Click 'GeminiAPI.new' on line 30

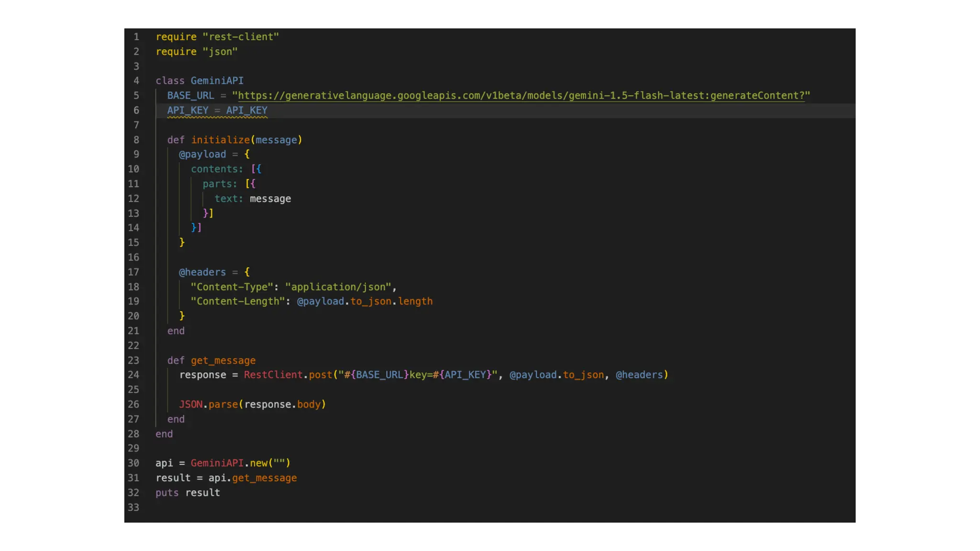coord(229,463)
